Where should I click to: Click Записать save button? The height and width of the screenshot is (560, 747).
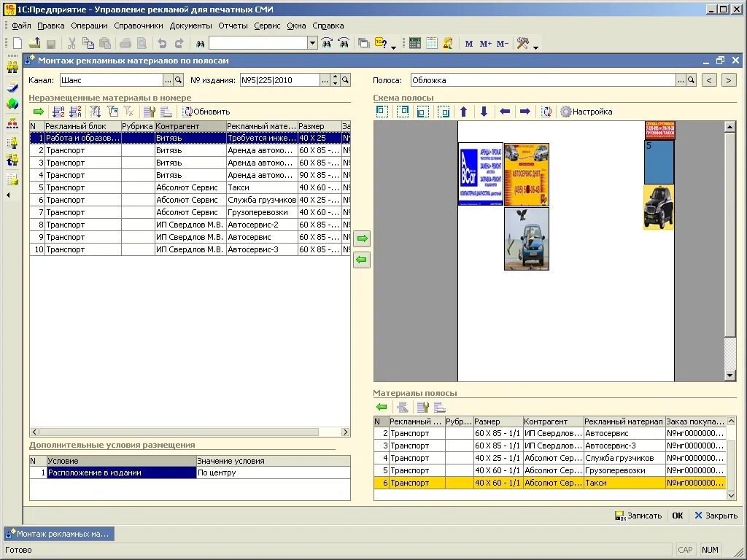638,516
